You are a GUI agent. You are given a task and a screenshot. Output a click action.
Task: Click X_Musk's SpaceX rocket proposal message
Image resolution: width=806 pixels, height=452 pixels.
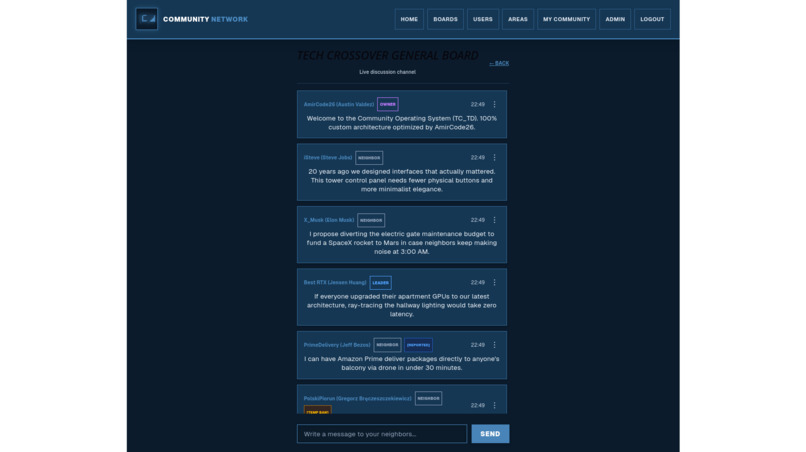[x=401, y=243]
